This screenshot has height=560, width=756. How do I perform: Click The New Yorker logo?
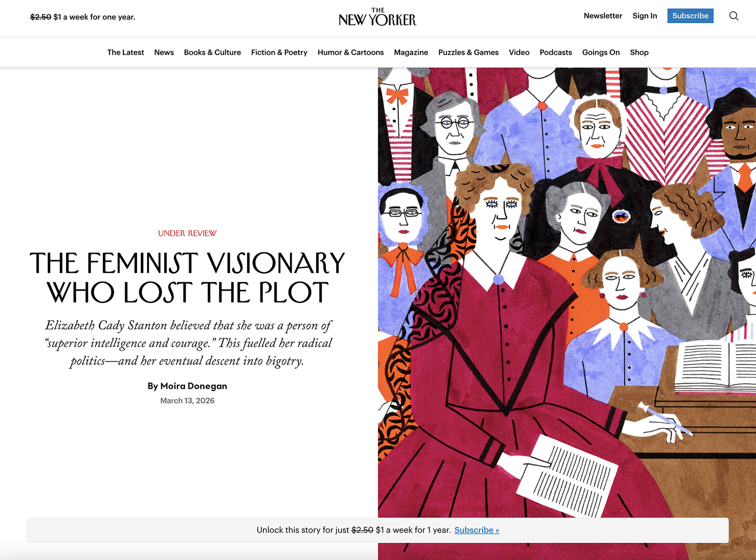click(x=377, y=17)
